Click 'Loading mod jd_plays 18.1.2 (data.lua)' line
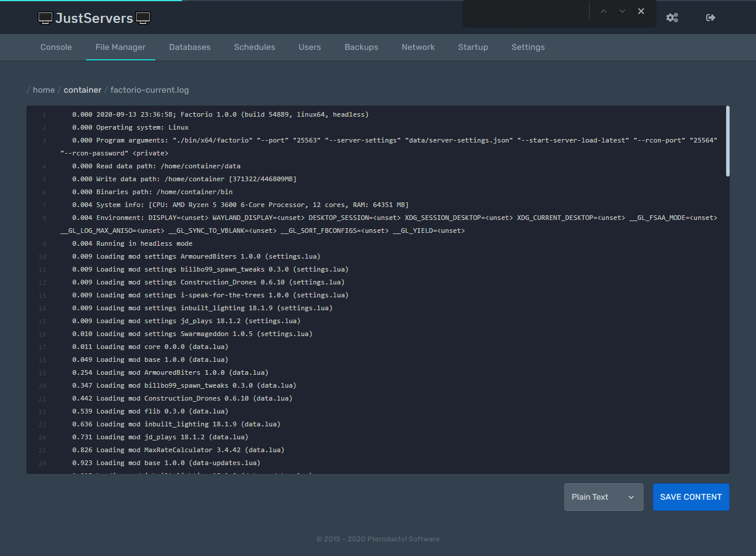756x556 pixels. click(160, 437)
